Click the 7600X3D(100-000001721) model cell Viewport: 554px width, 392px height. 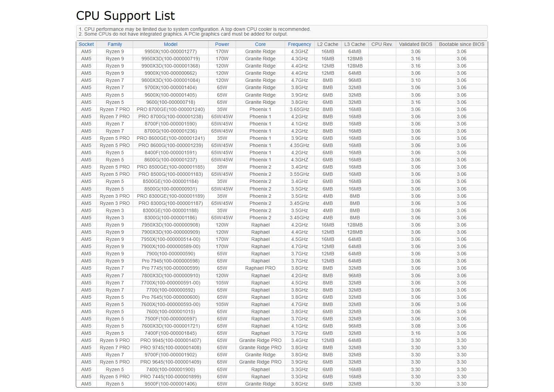170,326
